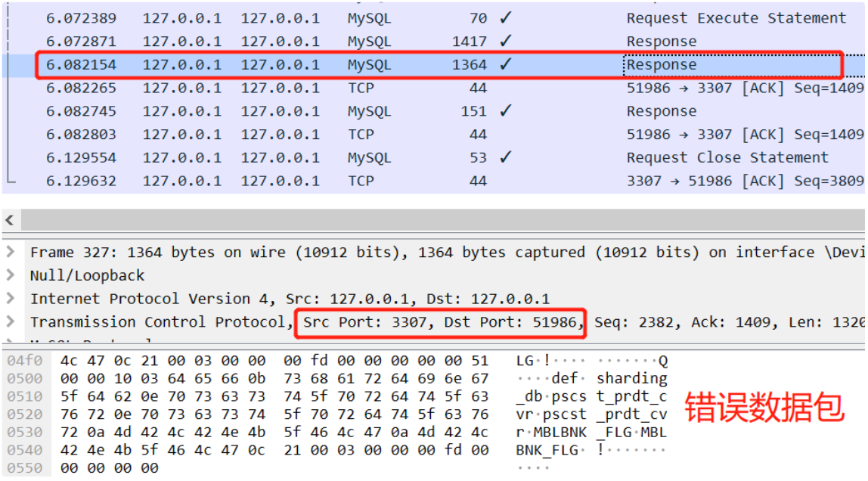Click "Response" info in the 151-length row
Viewport: 868px width, 481px height.
click(662, 111)
